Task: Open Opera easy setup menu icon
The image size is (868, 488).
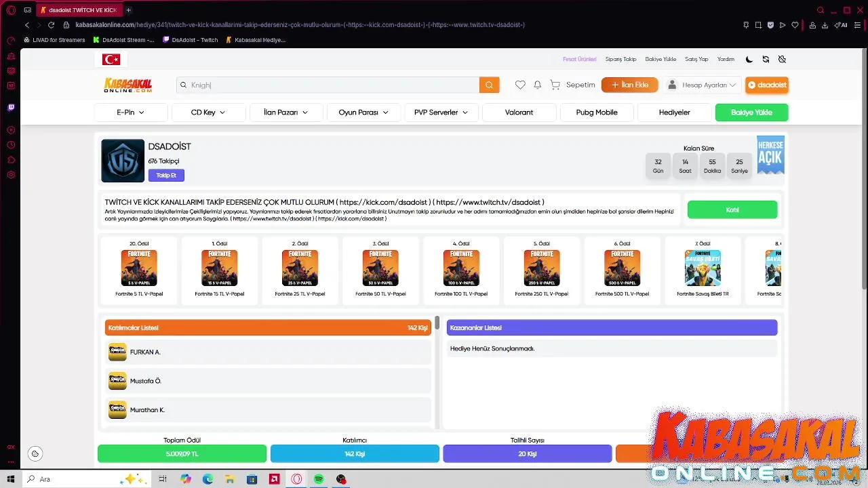Action: coord(858,25)
